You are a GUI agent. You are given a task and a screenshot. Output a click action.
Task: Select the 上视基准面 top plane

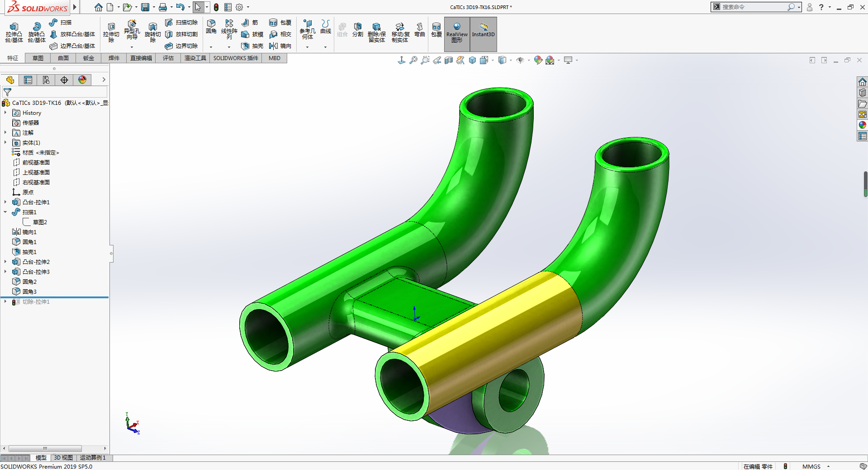tap(31, 173)
